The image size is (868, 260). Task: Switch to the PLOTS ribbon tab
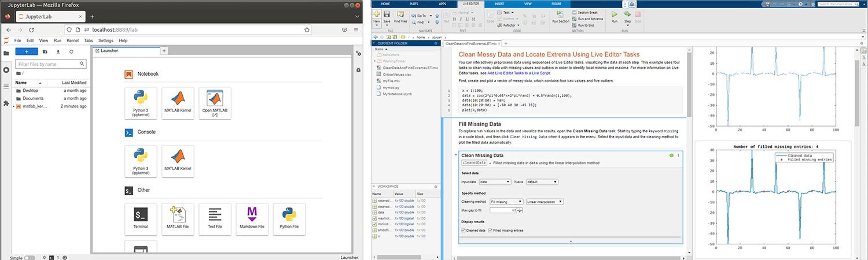click(414, 3)
